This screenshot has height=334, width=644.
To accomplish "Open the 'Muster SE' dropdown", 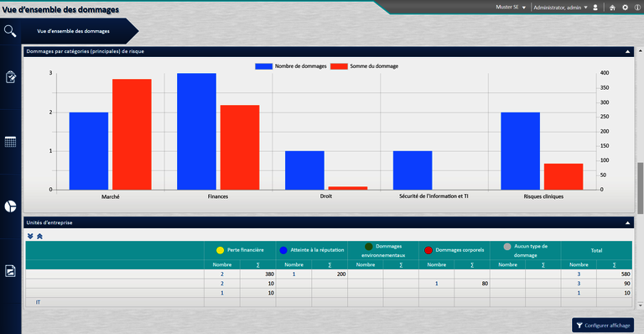I will coord(511,8).
